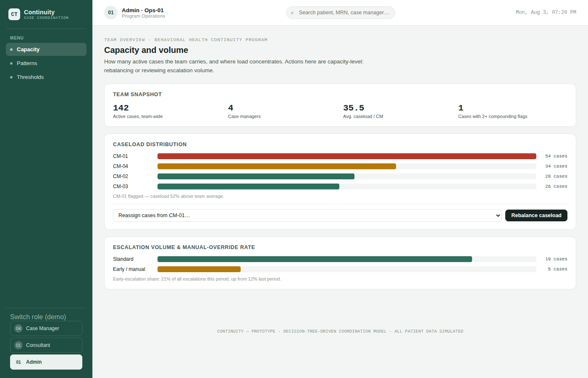
Task: Click the 04 badge next to Case Manager
Action: tap(18, 328)
